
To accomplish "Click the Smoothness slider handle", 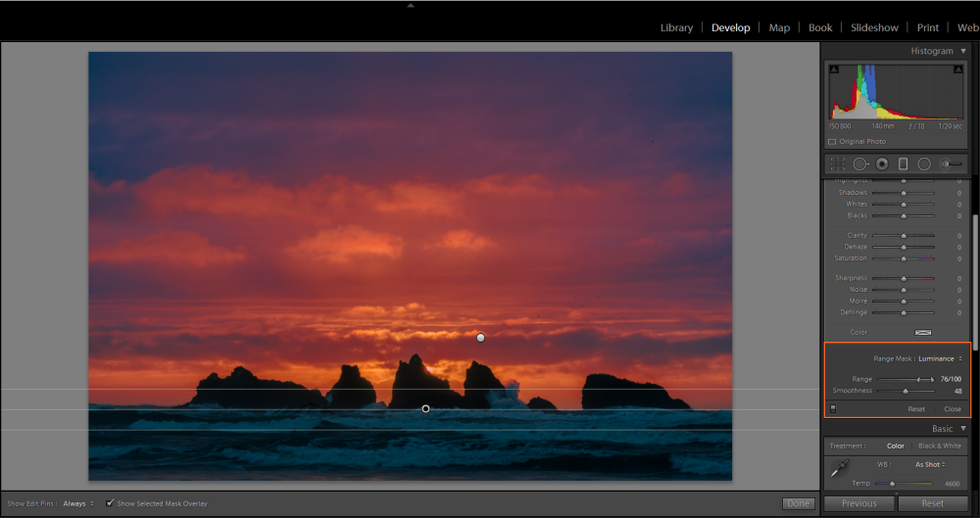I will [906, 391].
